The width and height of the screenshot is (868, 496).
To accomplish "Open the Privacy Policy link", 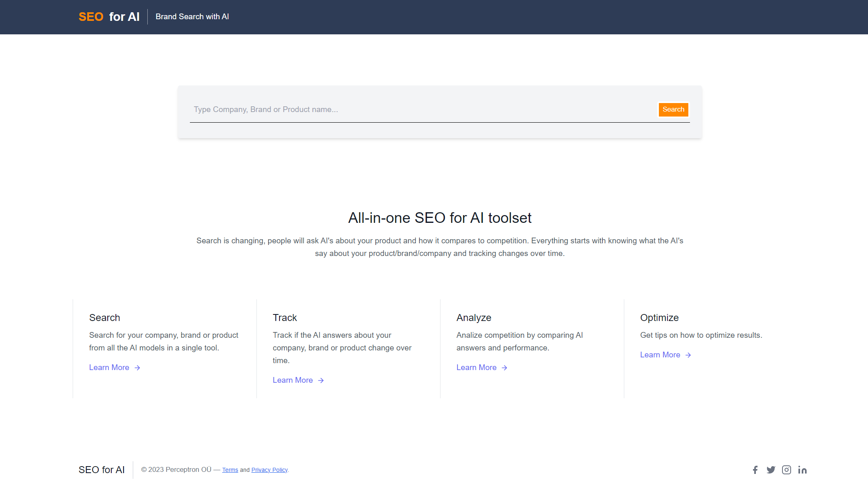I will coord(269,470).
